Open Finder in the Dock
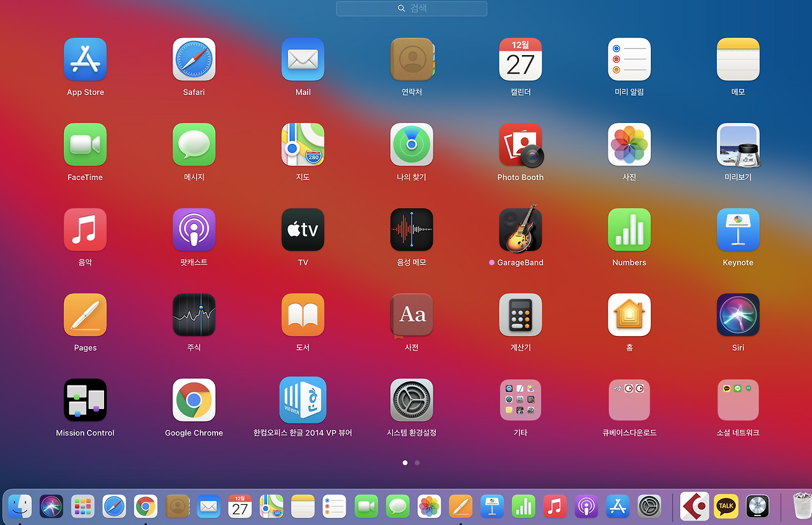This screenshot has height=525, width=812. [20, 506]
